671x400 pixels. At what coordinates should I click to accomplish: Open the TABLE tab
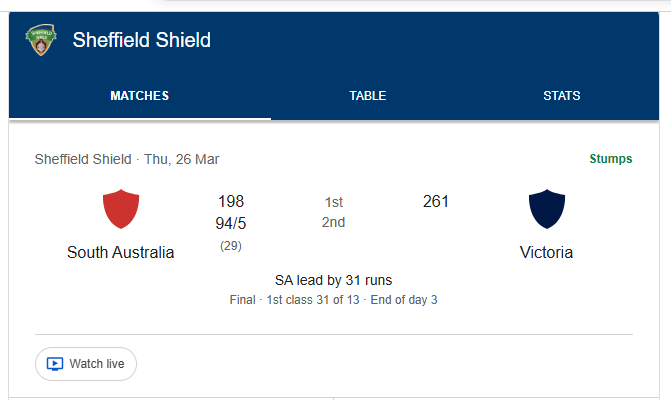(368, 96)
